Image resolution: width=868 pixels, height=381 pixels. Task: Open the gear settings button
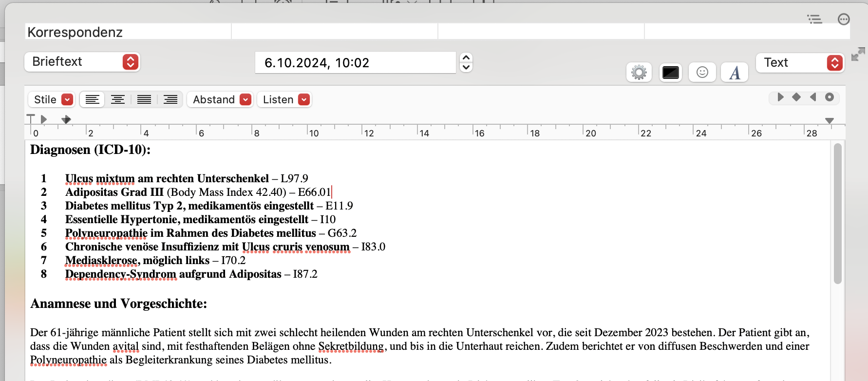click(x=639, y=73)
